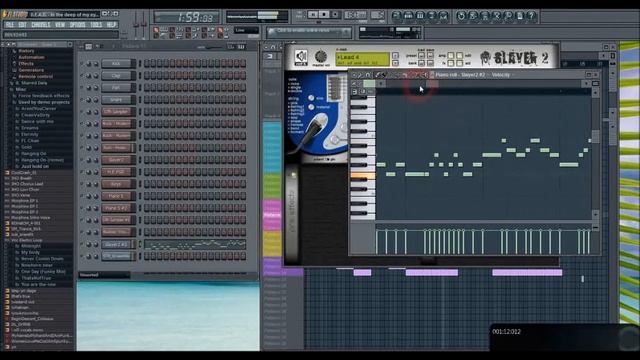Toggle the pattern/song mode switch

click(x=300, y=15)
